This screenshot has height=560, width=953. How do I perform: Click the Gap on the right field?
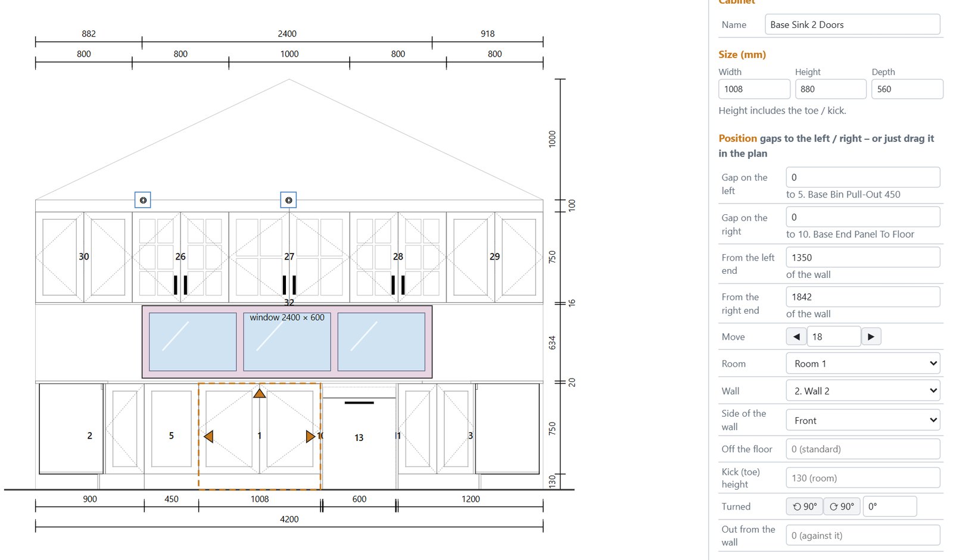coord(863,217)
